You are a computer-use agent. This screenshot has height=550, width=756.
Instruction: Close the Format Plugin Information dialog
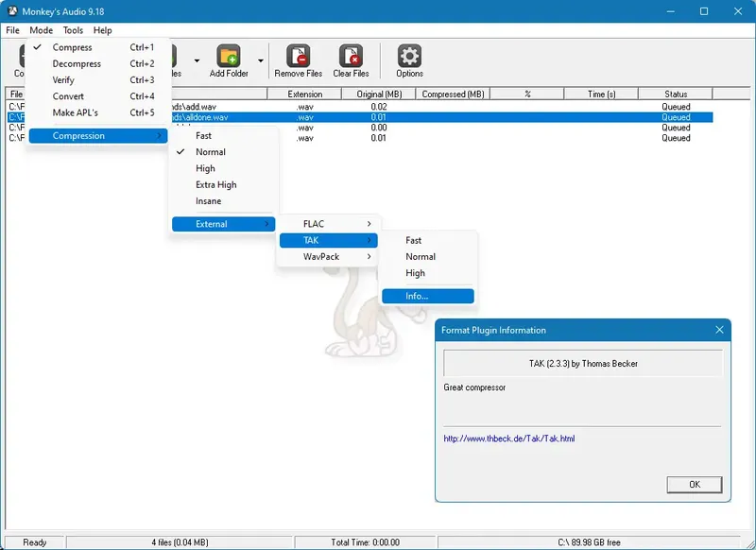tap(719, 330)
